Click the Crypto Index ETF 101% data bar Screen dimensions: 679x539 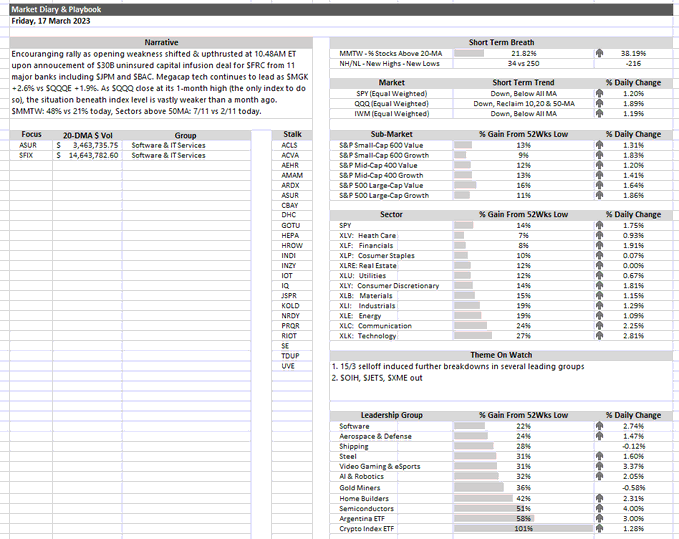click(523, 528)
